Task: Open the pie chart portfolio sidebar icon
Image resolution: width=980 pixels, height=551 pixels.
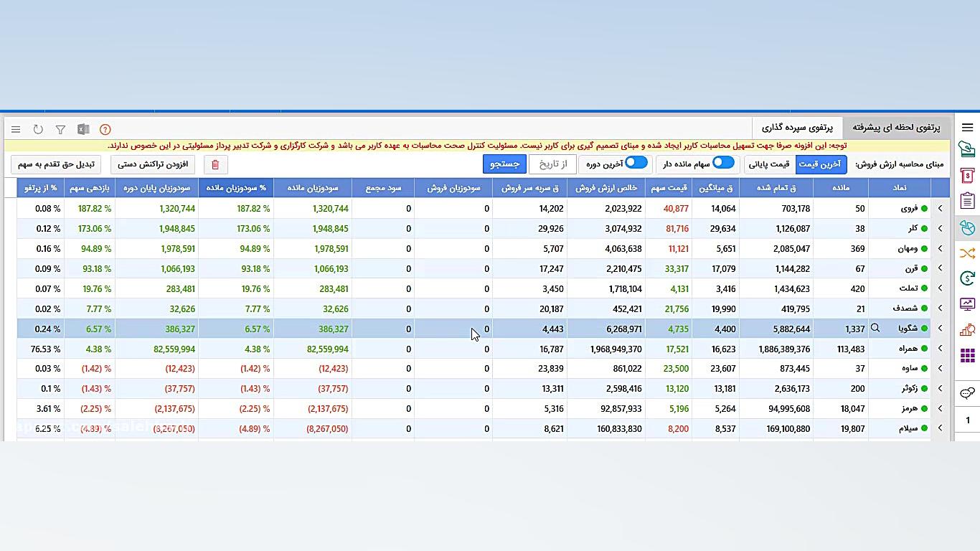Action: tap(967, 228)
